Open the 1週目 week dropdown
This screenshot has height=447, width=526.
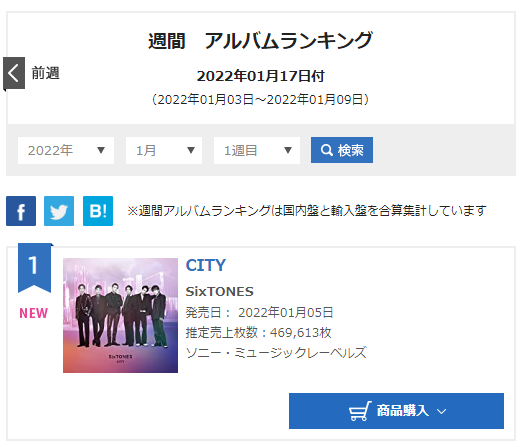(257, 150)
